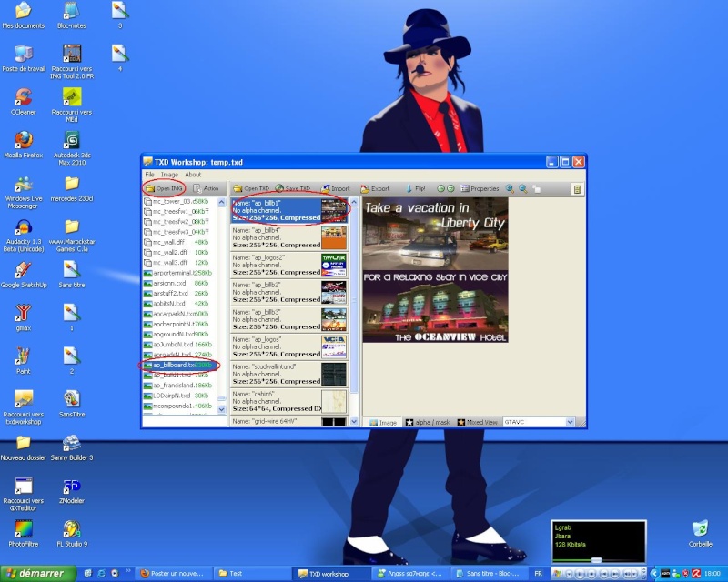Viewport: 728px width, 582px height.
Task: Open the Google SketchUp desktop icon
Action: pos(24,275)
